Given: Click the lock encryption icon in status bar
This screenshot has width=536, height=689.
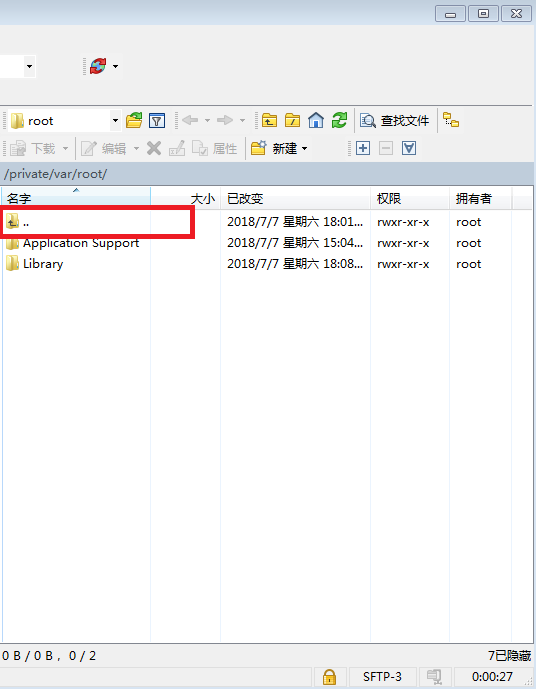Looking at the screenshot, I should [x=330, y=677].
